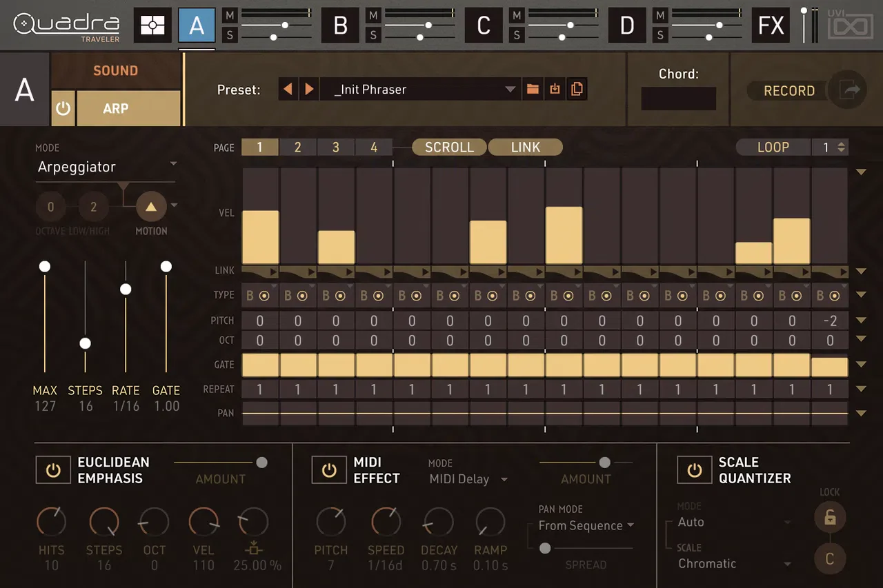This screenshot has height=588, width=883.
Task: Open the four-layer overview grid icon
Action: point(152,26)
